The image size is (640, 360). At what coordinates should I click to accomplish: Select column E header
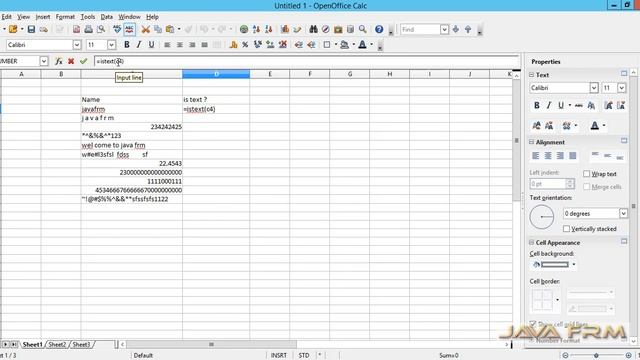click(270, 74)
